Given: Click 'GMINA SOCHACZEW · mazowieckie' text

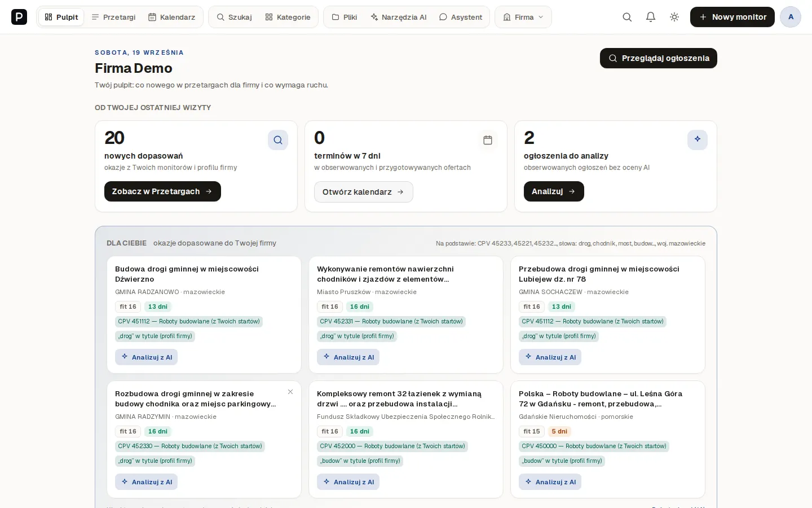Looking at the screenshot, I should [x=573, y=292].
